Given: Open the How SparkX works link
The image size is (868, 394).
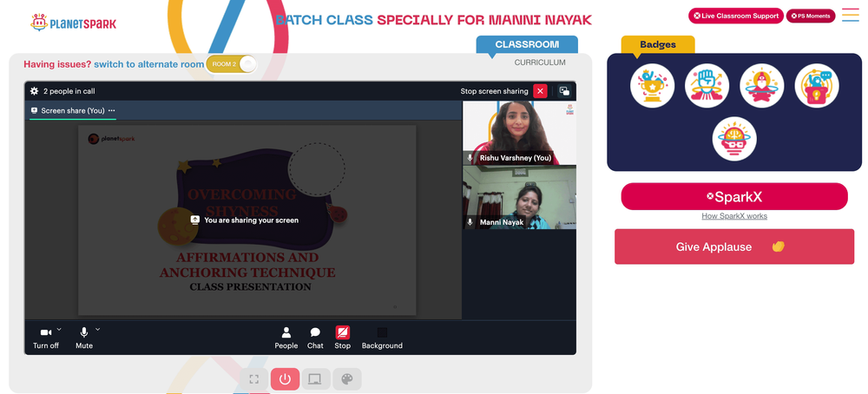Looking at the screenshot, I should [734, 216].
